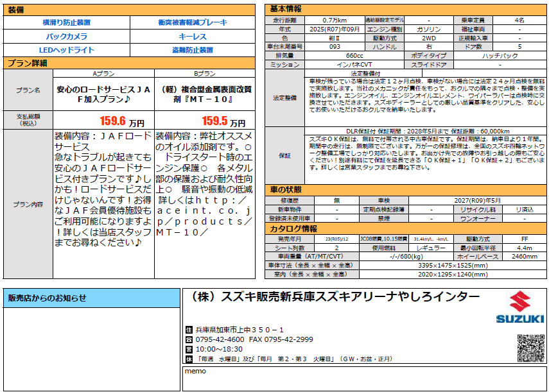Viewport: 549px width, 392px height.
Task: Open the 衝突被害軽減ブレーキ link
Action: coord(193,22)
